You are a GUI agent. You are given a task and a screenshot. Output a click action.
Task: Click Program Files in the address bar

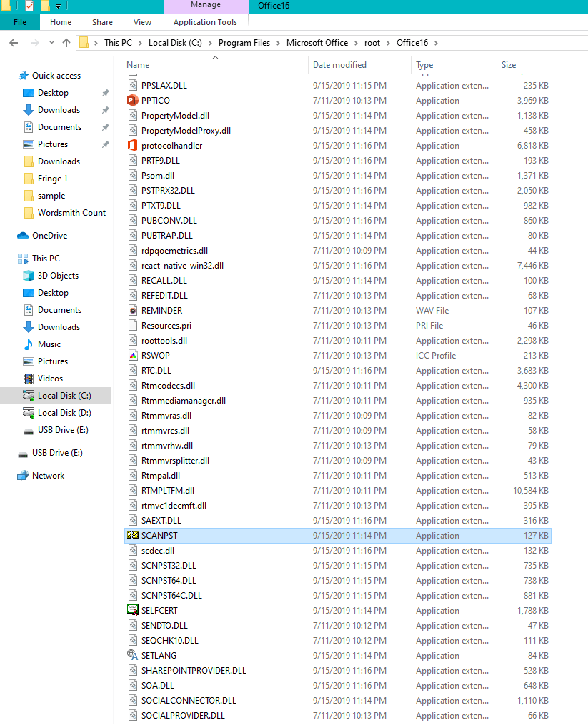click(x=244, y=43)
